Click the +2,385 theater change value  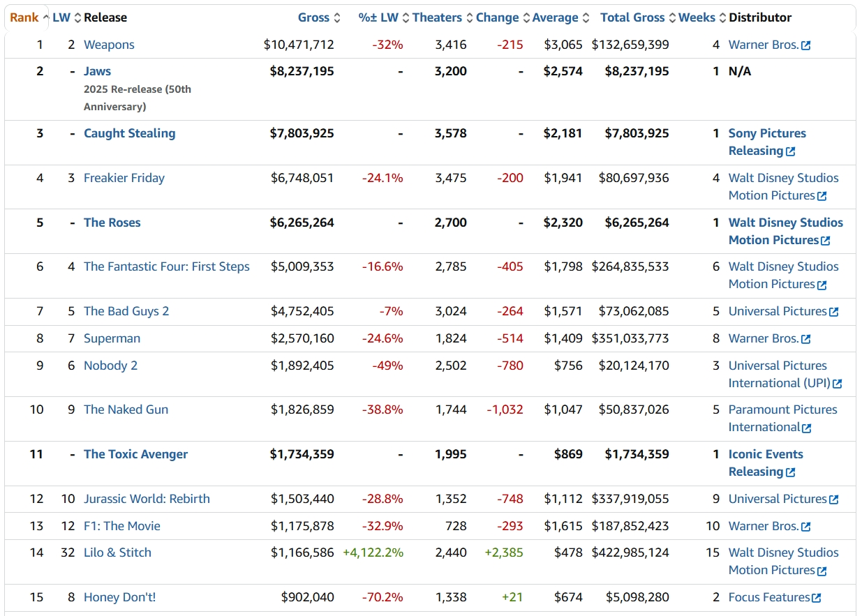[504, 553]
